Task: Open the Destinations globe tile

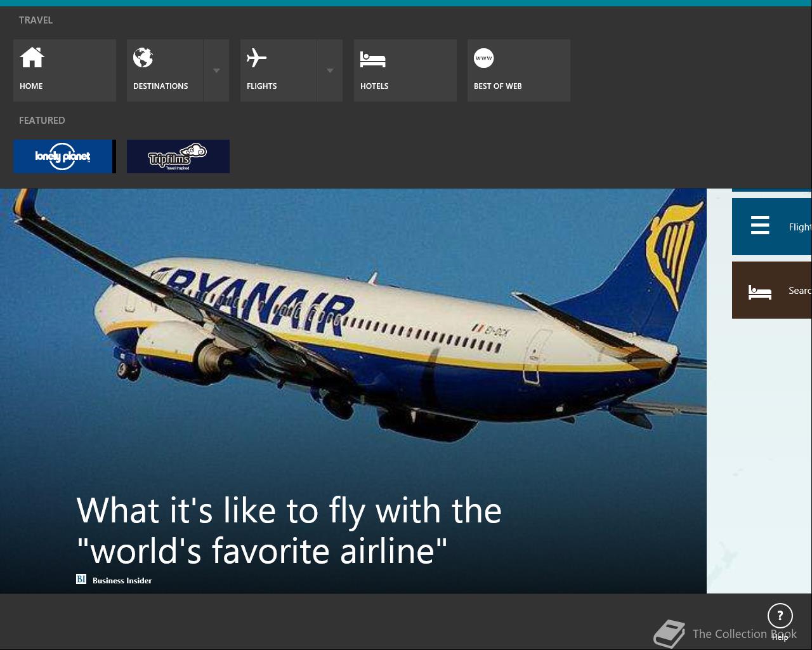Action: pyautogui.click(x=165, y=70)
